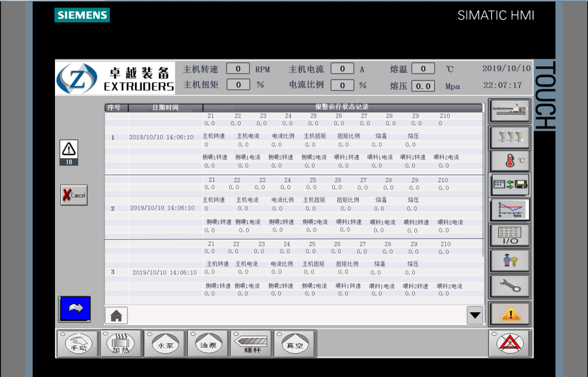
Task: Open the trend curve chart screen
Action: coord(510,209)
